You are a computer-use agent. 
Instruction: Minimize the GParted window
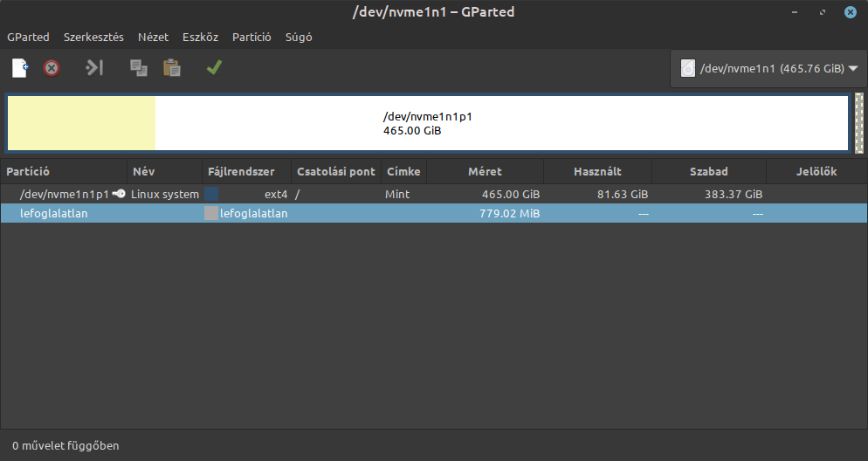(795, 12)
